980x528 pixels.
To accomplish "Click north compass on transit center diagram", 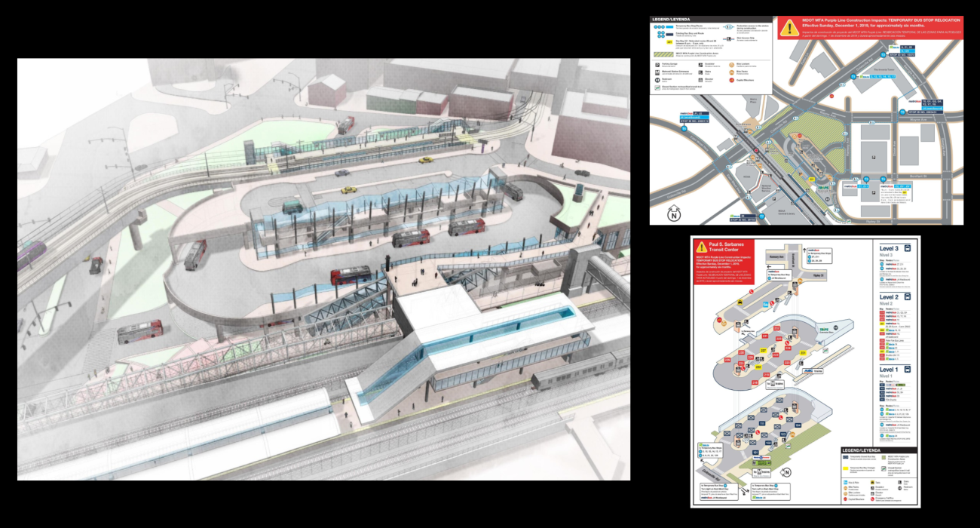I will [x=787, y=471].
